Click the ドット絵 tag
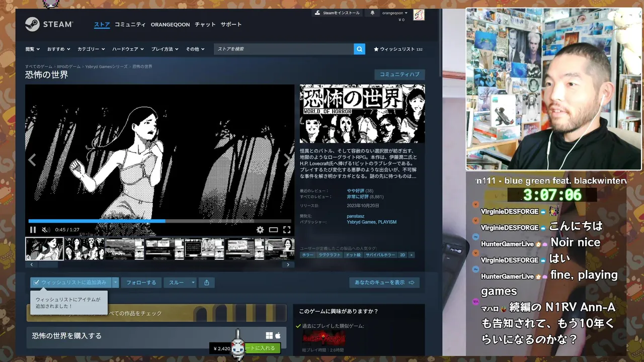The height and width of the screenshot is (362, 644). tap(353, 255)
